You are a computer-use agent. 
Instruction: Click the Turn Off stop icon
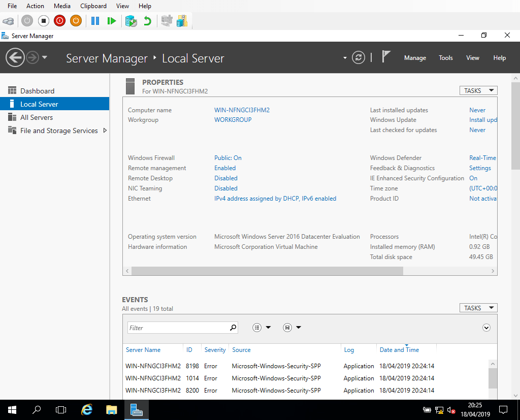coord(44,21)
